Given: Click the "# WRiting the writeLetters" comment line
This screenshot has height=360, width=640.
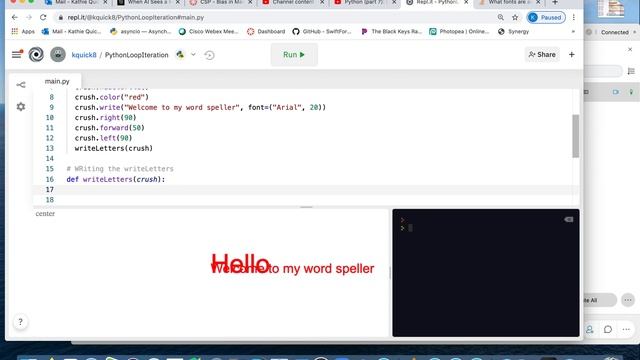Looking at the screenshot, I should [120, 169].
